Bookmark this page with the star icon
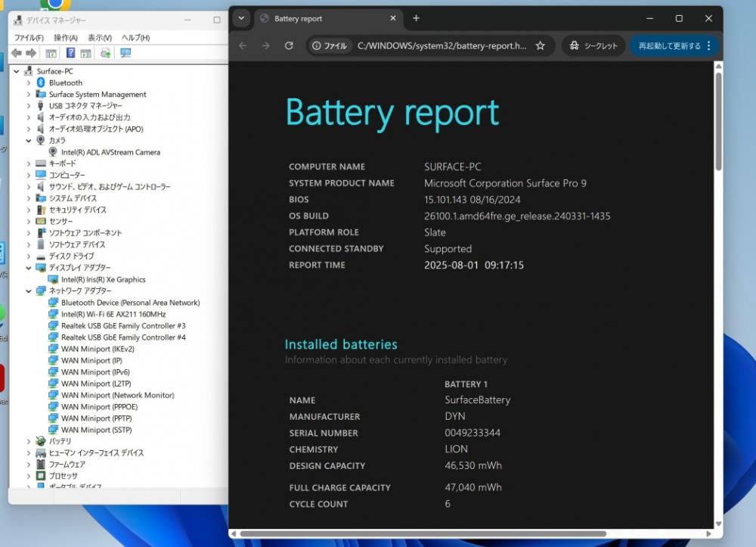Screen dimensions: 756x547 (541, 46)
